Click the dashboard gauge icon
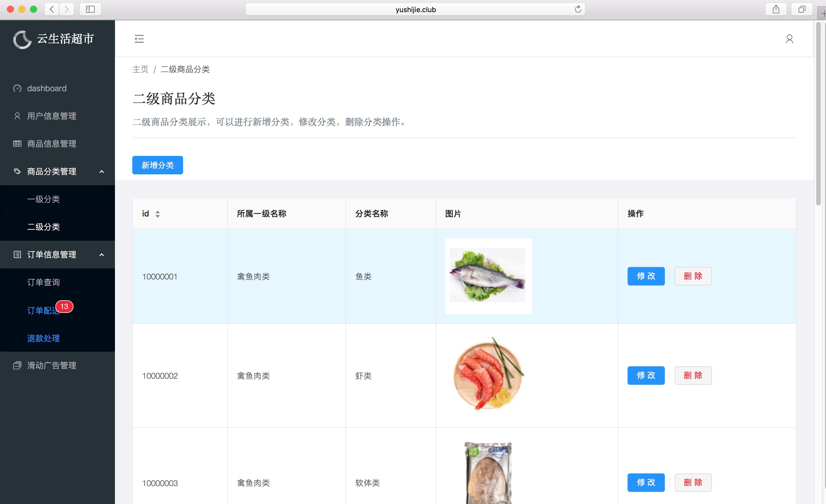The height and width of the screenshot is (504, 826). (x=17, y=88)
